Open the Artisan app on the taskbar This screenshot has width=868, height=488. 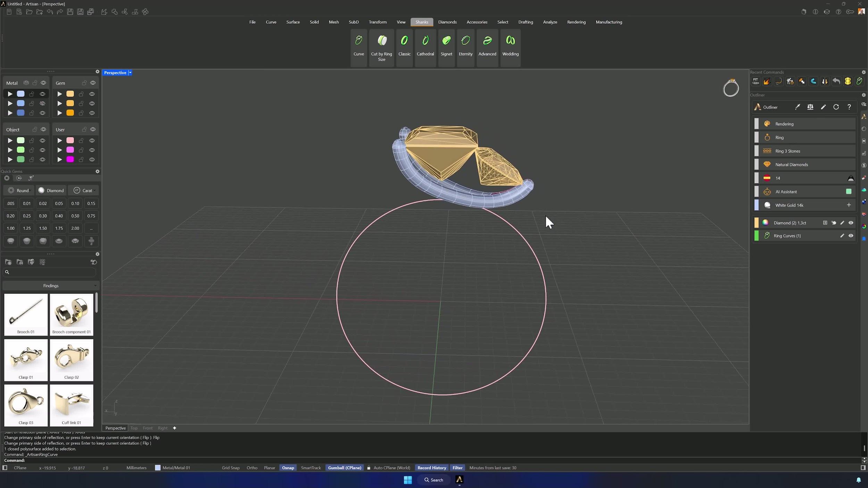pos(459,480)
